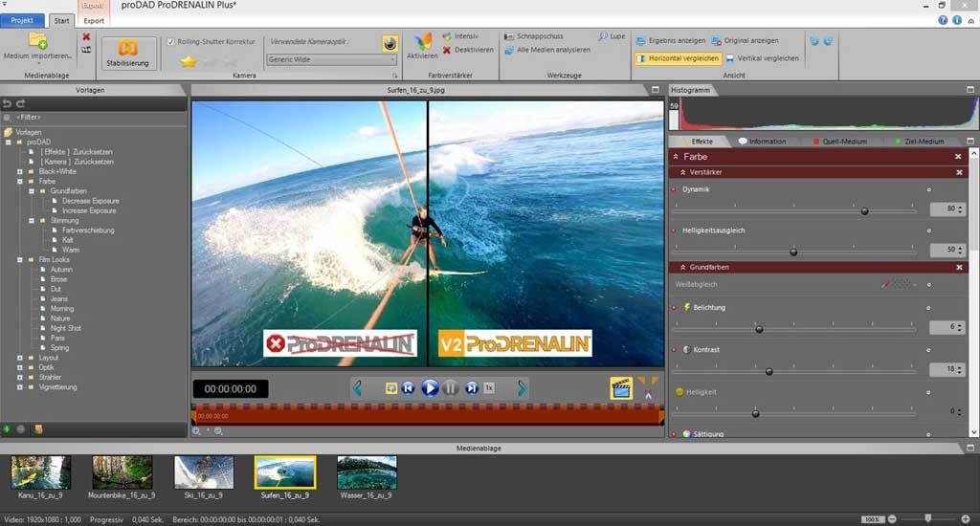Toggle the red dot beside Kontrast

(x=674, y=350)
